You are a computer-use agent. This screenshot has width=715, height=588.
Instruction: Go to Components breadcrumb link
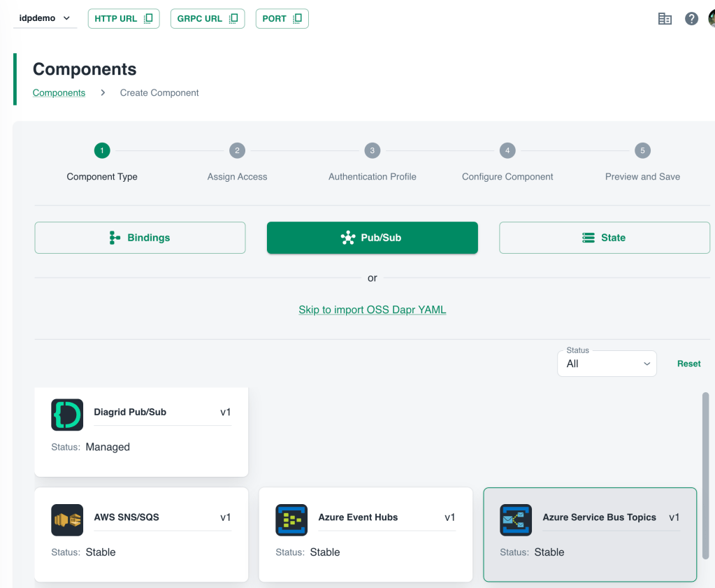coord(59,93)
